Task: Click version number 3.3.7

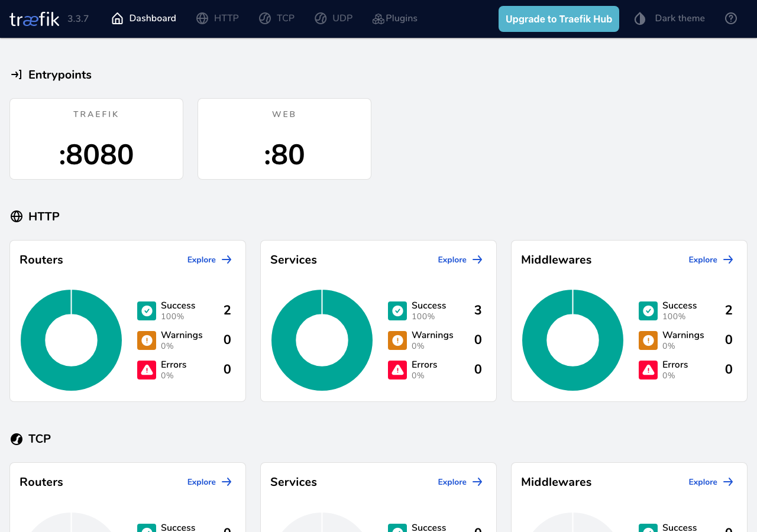Action: point(78,19)
